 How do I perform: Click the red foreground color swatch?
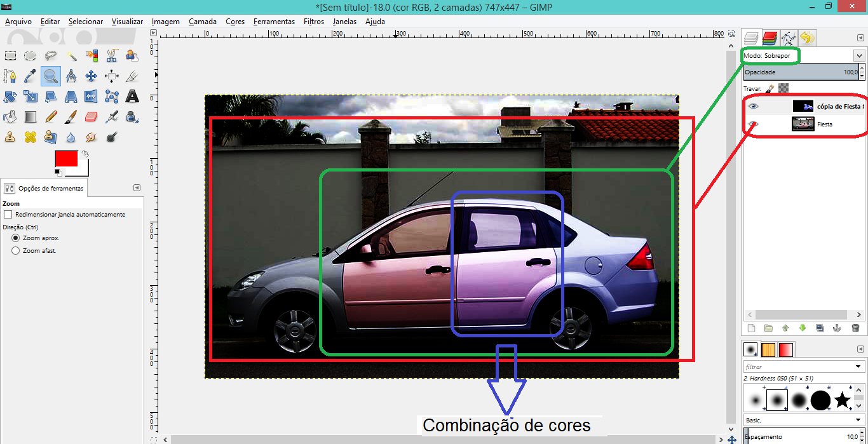point(66,158)
